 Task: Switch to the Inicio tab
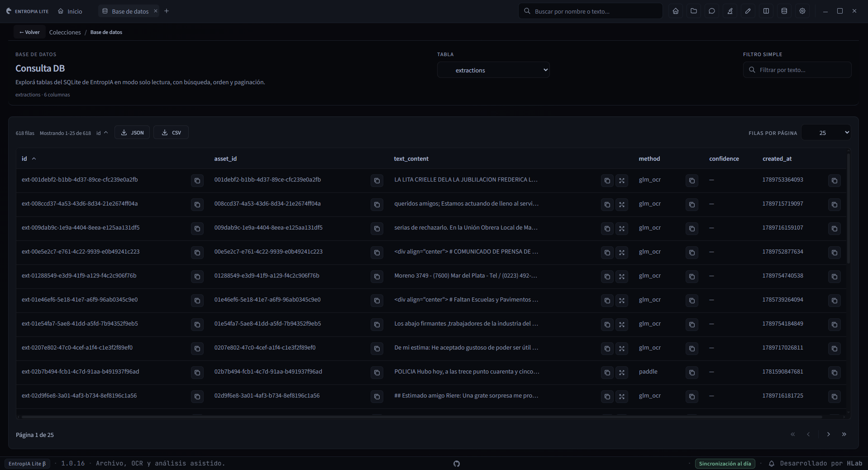point(70,11)
